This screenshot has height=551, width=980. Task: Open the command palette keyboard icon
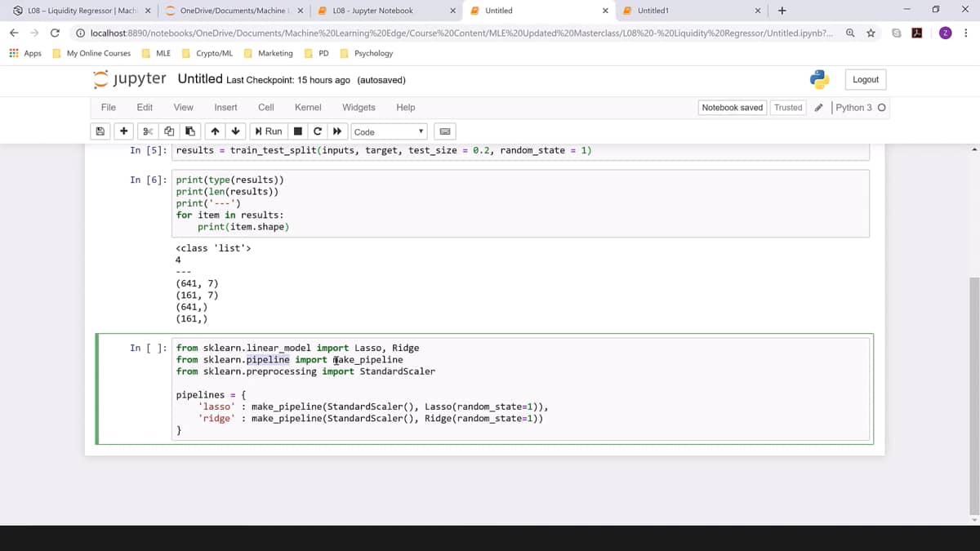pyautogui.click(x=445, y=131)
